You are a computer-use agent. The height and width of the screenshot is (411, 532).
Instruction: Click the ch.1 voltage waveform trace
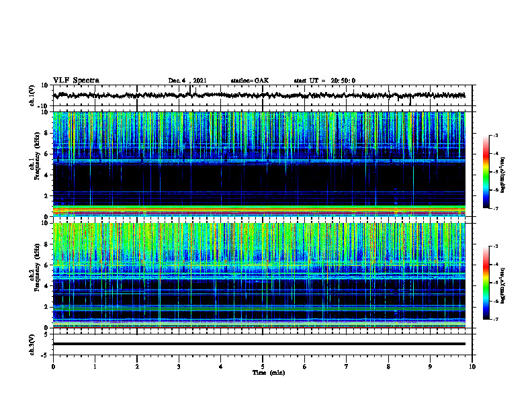(259, 95)
